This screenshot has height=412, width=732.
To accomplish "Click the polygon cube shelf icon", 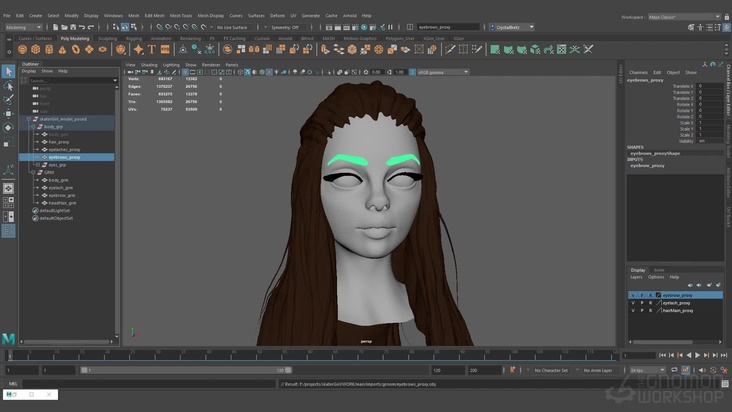I will 36,49.
